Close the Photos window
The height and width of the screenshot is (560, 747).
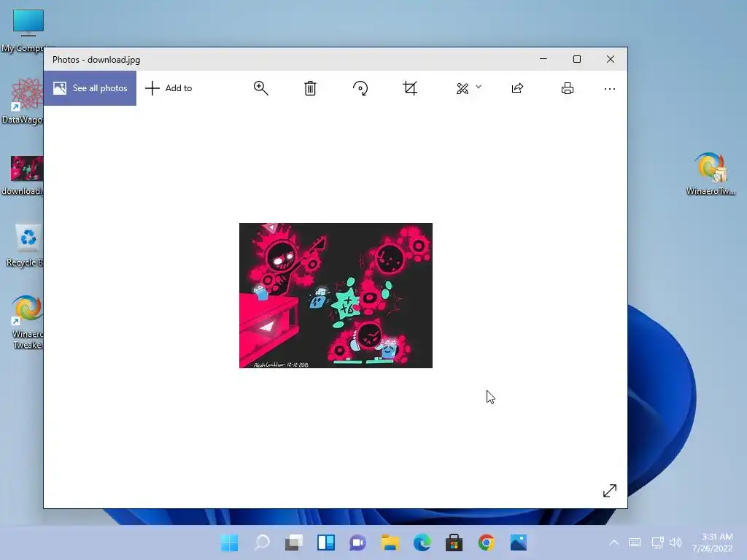pos(611,59)
